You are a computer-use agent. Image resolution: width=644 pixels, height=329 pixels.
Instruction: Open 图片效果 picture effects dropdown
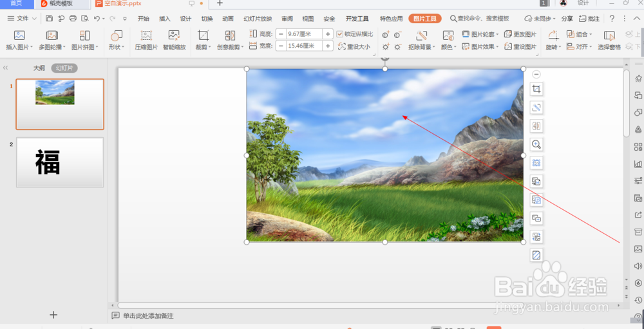point(480,46)
